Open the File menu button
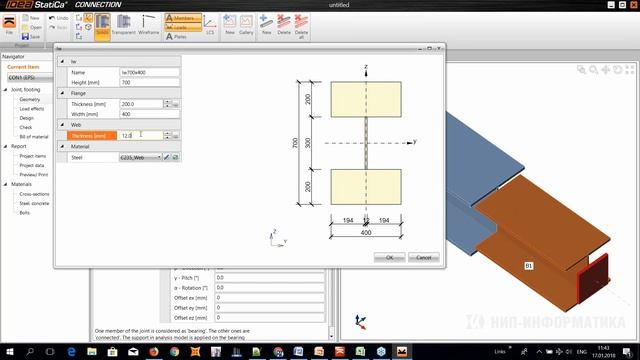 point(9,25)
